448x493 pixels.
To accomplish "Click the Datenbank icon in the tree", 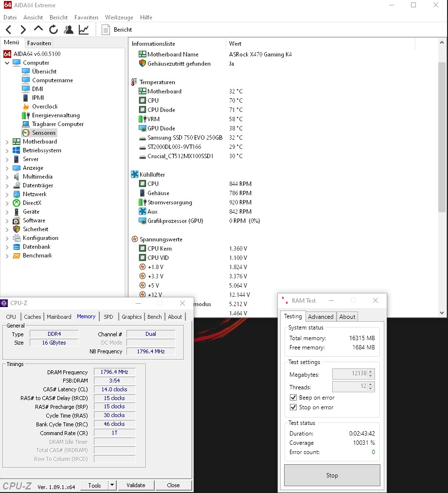I will [x=17, y=247].
